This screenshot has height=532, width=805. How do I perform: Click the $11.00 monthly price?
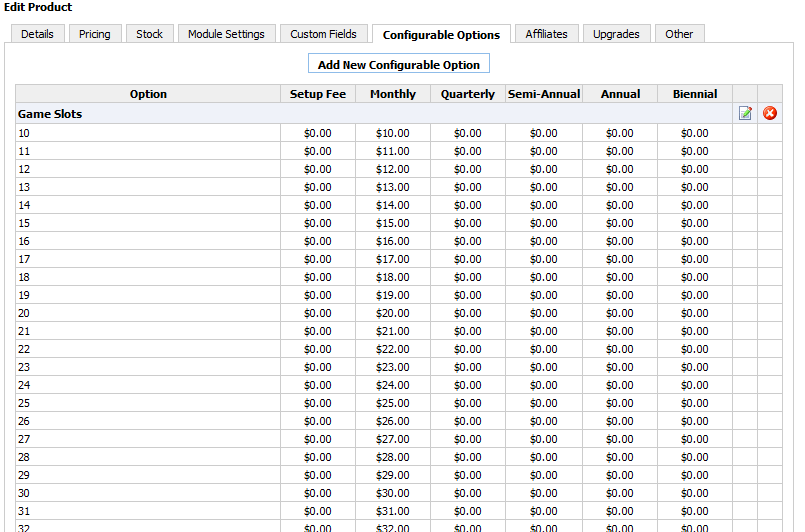pos(393,151)
